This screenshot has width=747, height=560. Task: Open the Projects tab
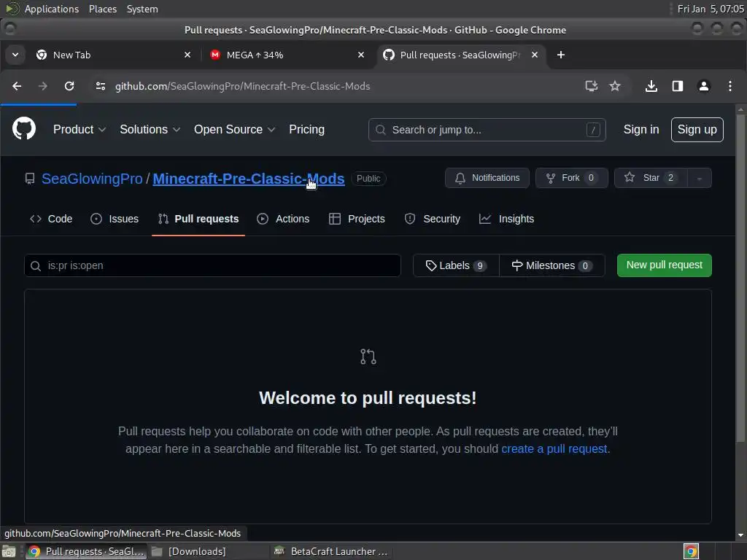pos(357,219)
